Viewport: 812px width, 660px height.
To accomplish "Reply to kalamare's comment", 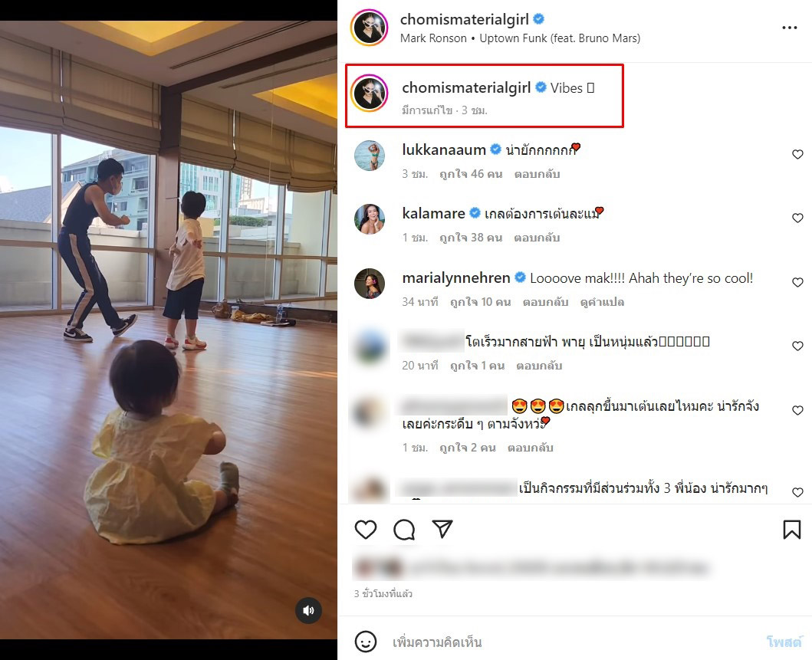I will (536, 238).
